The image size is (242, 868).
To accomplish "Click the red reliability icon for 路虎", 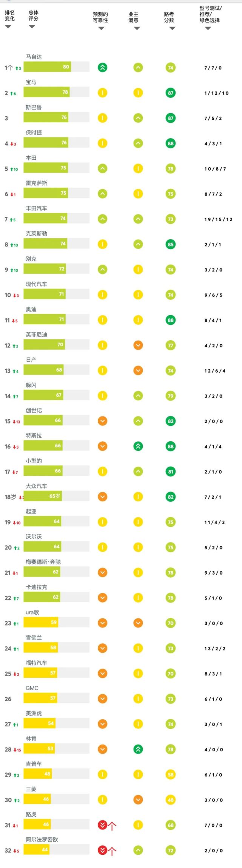I will (x=102, y=825).
